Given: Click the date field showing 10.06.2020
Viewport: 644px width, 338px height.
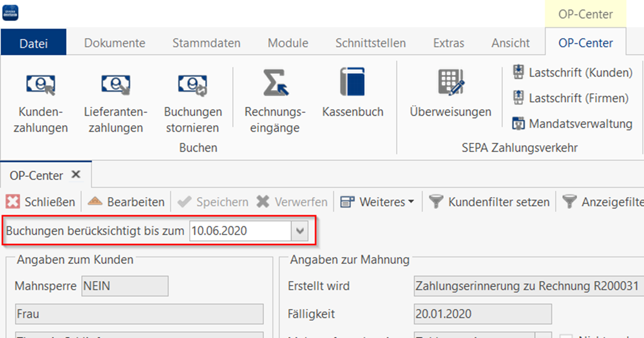Looking at the screenshot, I should pos(239,231).
